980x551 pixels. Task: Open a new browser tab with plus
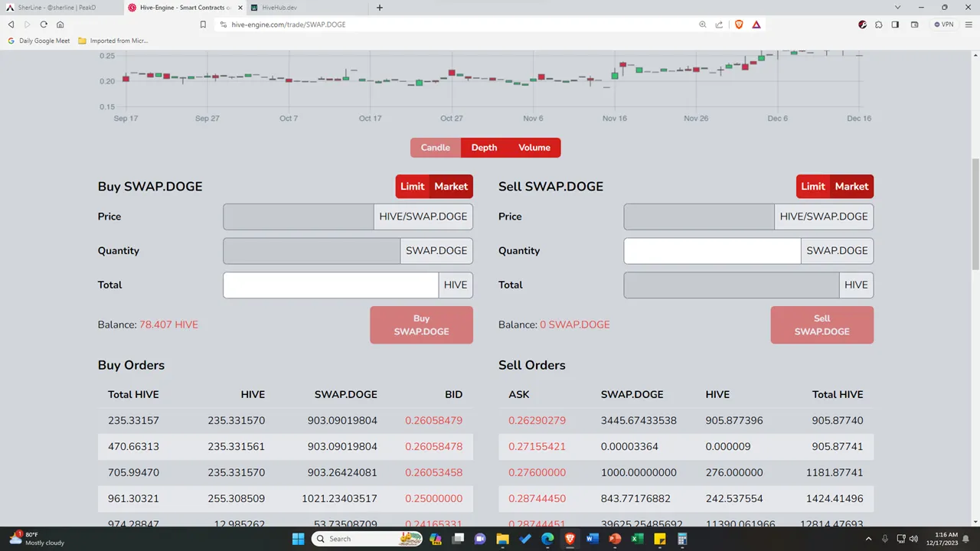point(379,8)
